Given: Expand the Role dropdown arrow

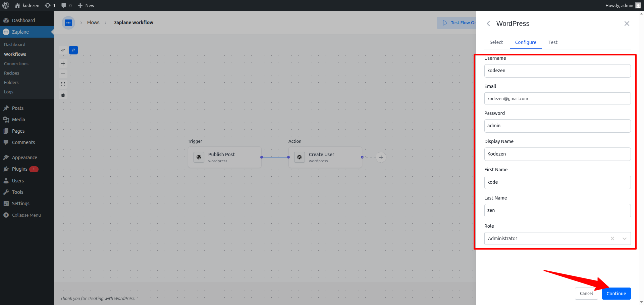Looking at the screenshot, I should coord(625,238).
